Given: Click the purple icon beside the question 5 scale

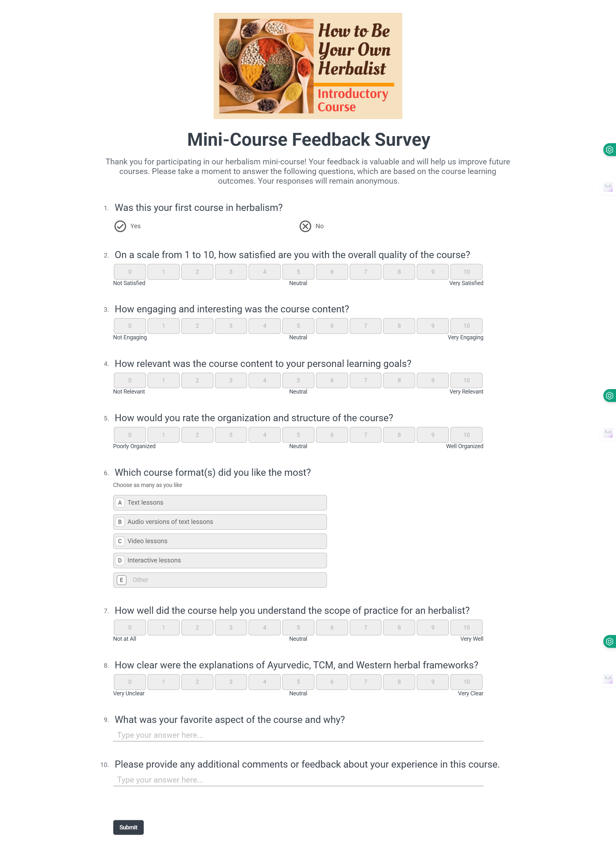Looking at the screenshot, I should (x=608, y=433).
